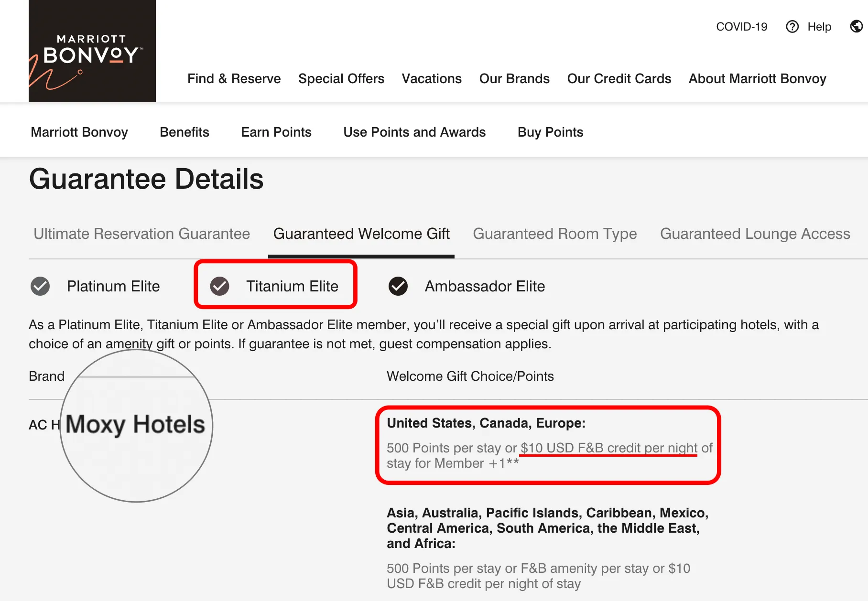Open Our Credit Cards menu
Screen dimensions: 868x601
619,79
